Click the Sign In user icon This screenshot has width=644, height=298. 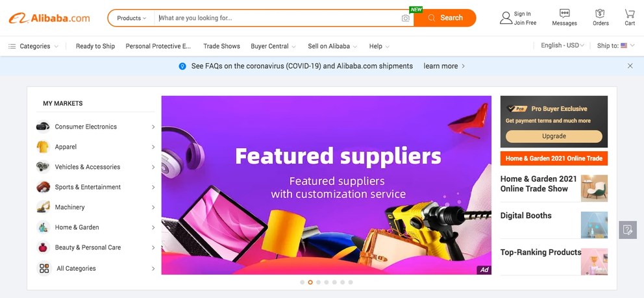coord(506,18)
